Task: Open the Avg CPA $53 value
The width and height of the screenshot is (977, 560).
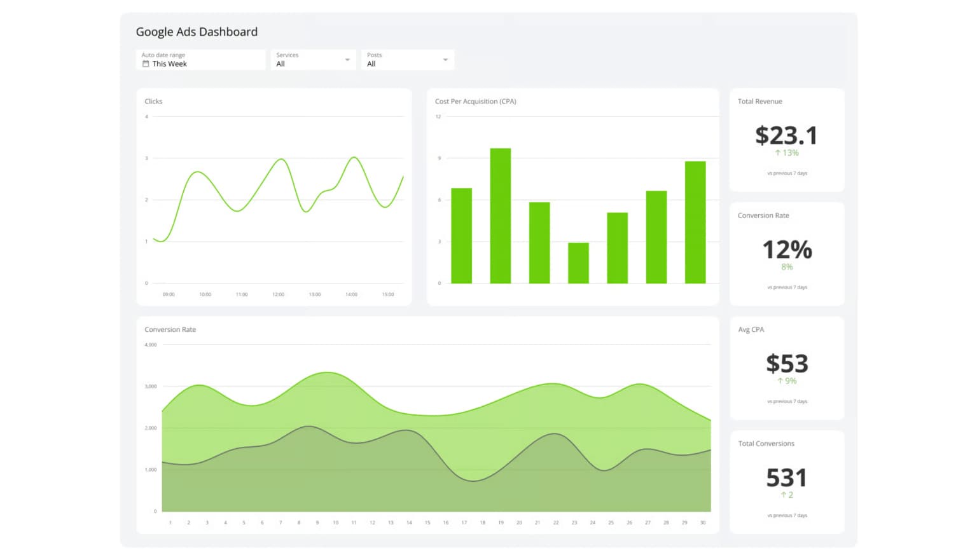Action: coord(787,364)
